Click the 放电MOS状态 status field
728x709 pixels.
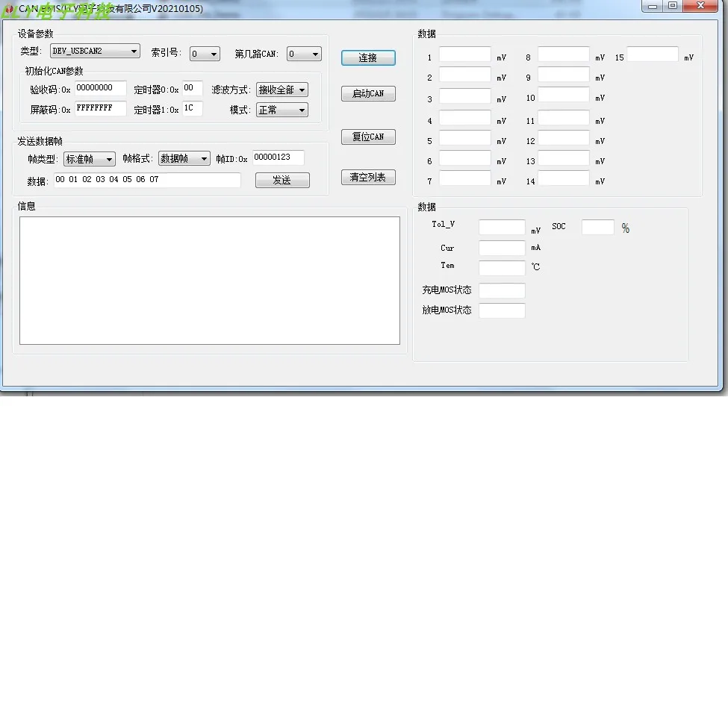(502, 311)
